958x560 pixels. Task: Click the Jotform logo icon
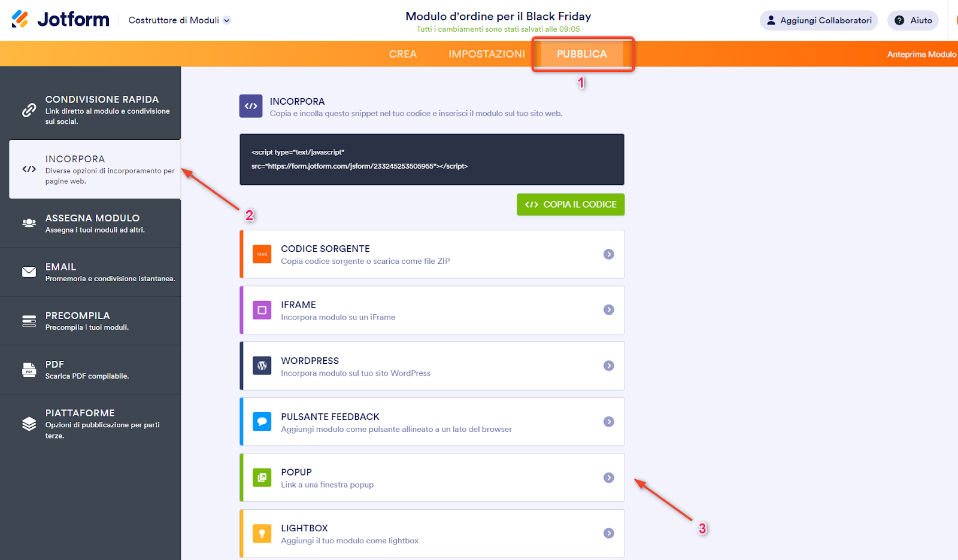pyautogui.click(x=20, y=19)
